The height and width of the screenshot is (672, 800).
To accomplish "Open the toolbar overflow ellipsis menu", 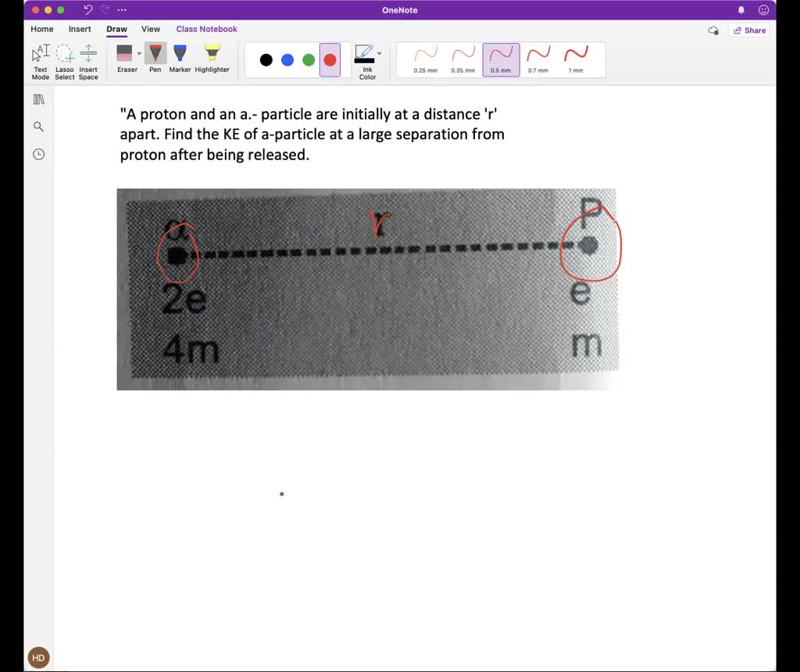I will (x=121, y=9).
